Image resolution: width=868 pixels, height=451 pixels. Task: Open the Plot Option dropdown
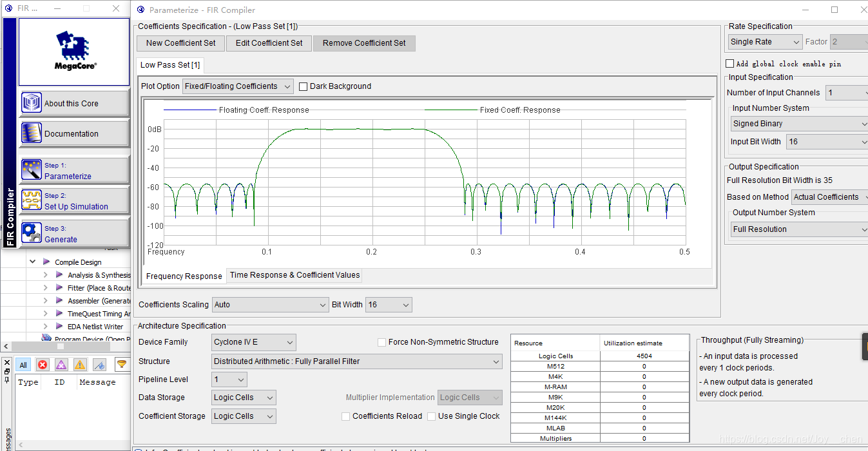[x=238, y=86]
